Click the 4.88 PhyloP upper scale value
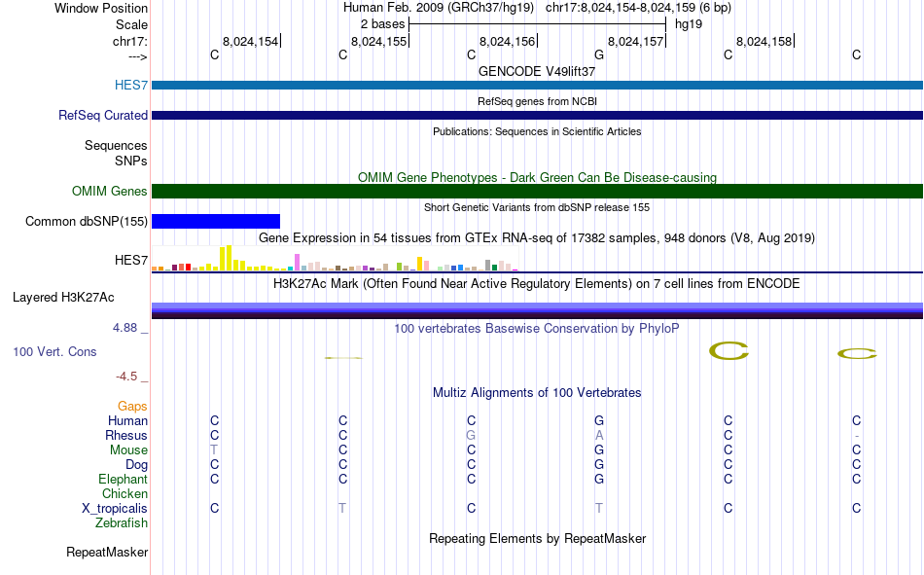This screenshot has height=575, width=924. click(124, 328)
